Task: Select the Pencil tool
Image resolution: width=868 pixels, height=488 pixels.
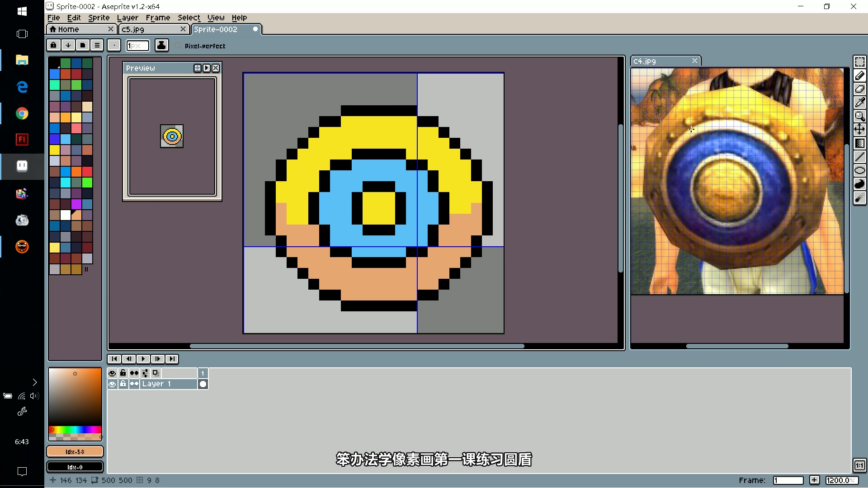Action: pyautogui.click(x=859, y=75)
